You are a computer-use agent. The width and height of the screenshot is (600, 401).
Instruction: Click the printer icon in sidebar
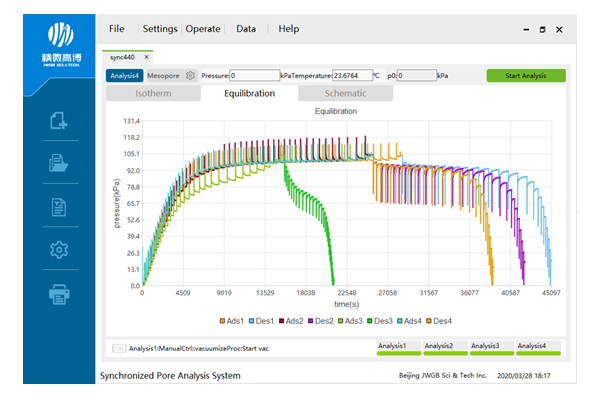click(x=59, y=294)
